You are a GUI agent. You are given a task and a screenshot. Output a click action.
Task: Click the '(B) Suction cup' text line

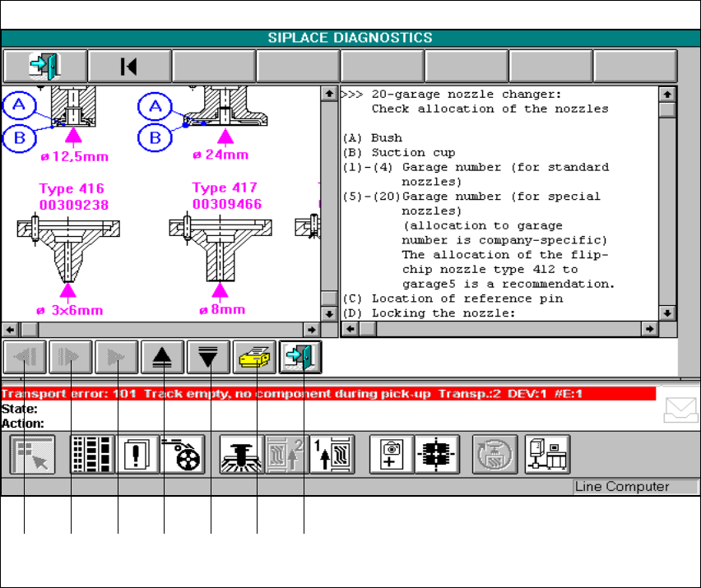coord(399,152)
